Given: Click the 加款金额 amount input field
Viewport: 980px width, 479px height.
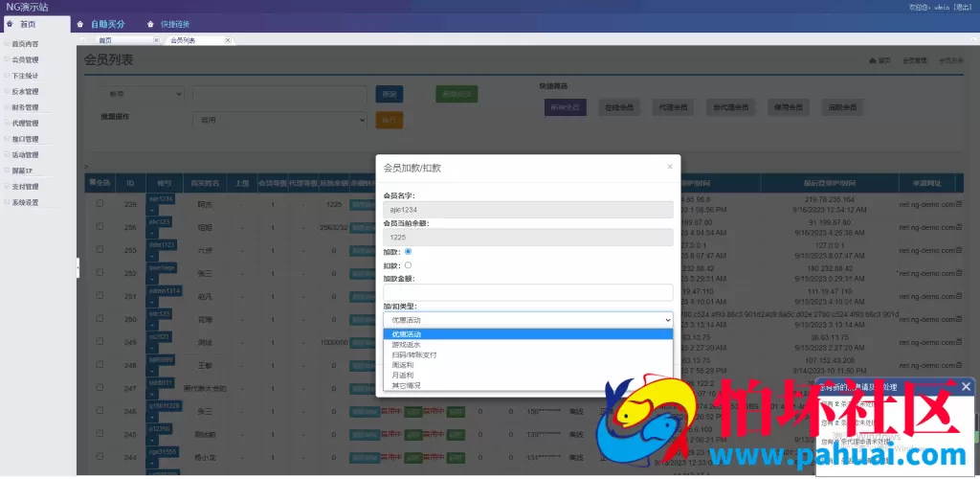Looking at the screenshot, I should (528, 292).
